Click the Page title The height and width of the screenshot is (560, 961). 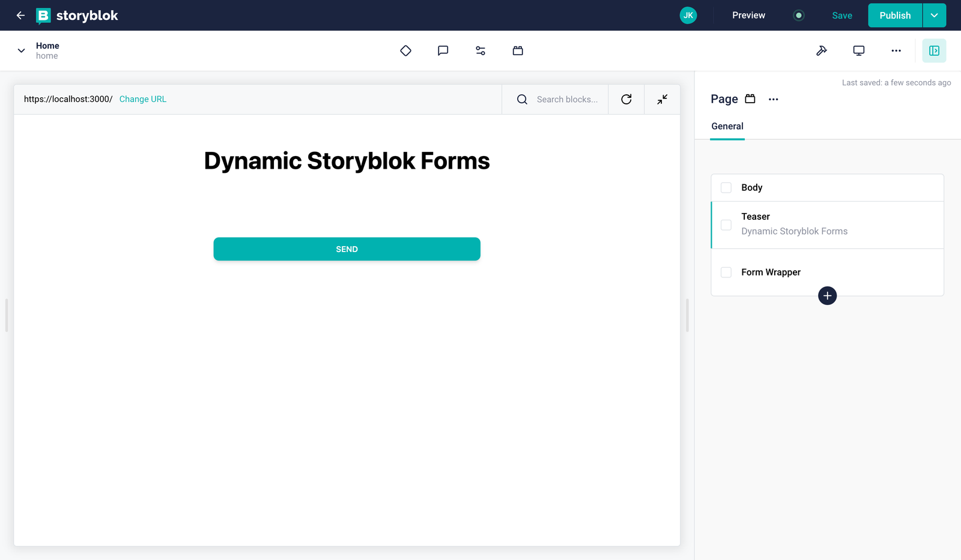[724, 99]
